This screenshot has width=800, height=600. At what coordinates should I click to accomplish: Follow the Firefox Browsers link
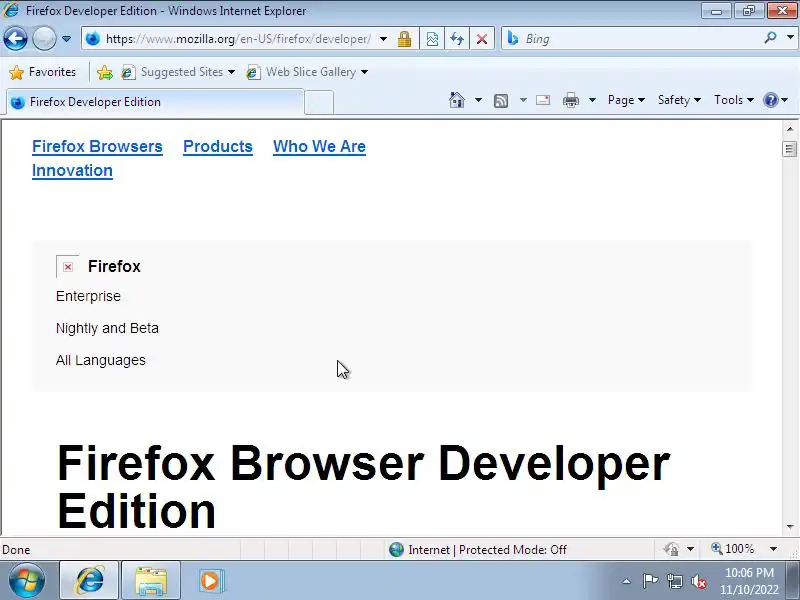(x=97, y=146)
